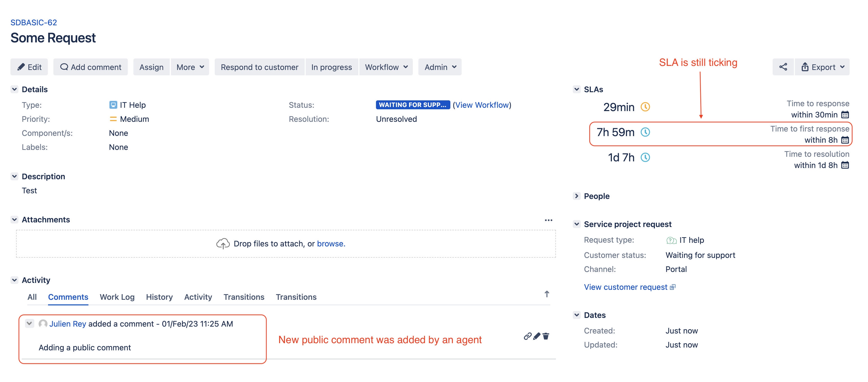868x382 pixels.
Task: Delete comment using the trash icon
Action: [x=546, y=336]
